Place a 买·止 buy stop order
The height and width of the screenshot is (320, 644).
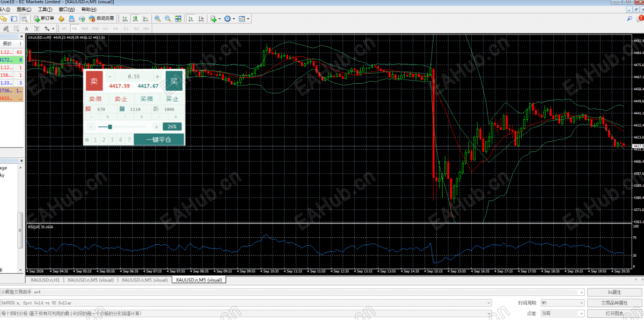coord(172,99)
